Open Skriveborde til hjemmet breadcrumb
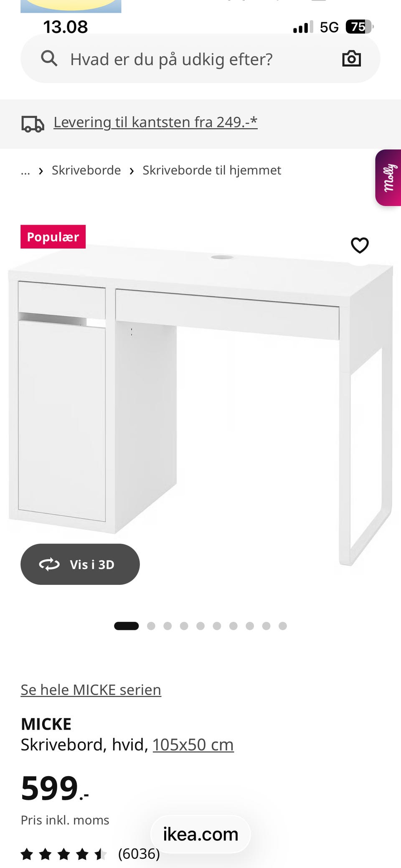This screenshot has height=868, width=401. tap(212, 170)
